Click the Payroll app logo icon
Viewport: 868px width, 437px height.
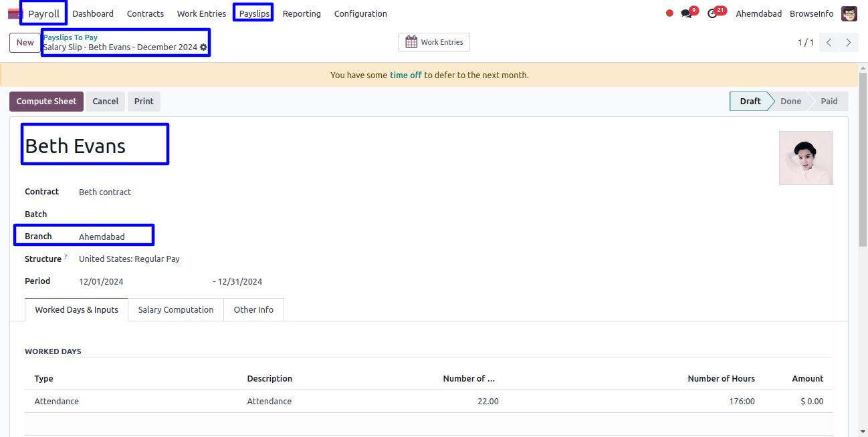point(15,13)
